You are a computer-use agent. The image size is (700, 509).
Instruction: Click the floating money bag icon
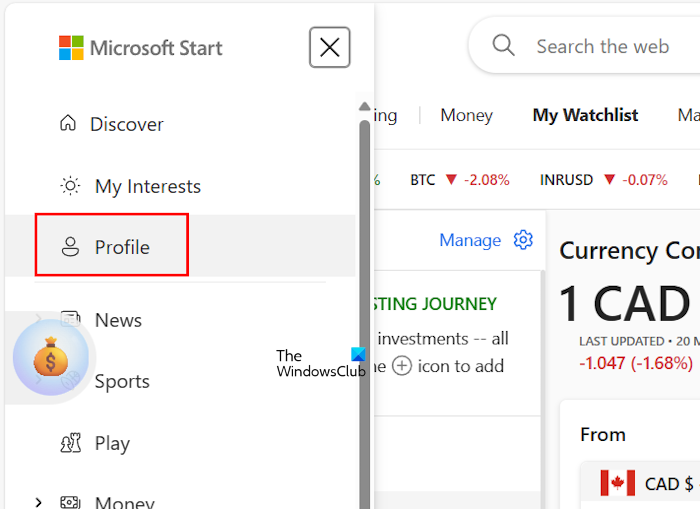coord(48,358)
